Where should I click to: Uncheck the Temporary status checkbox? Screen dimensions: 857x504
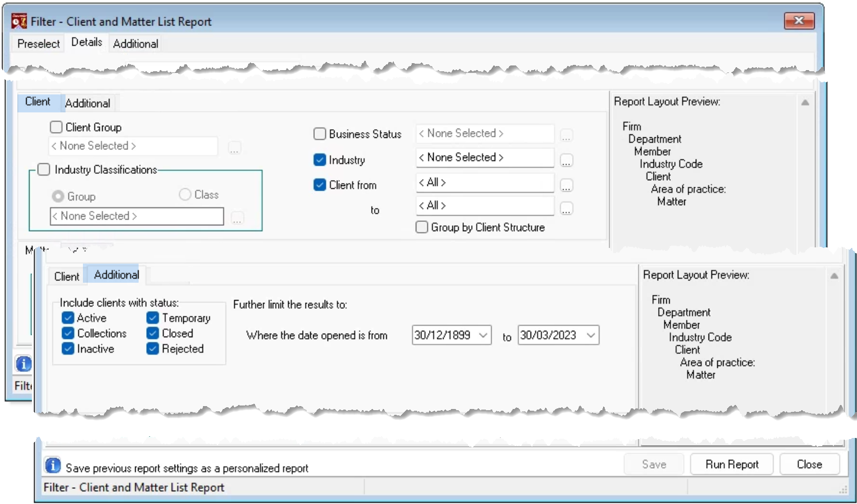(x=152, y=318)
